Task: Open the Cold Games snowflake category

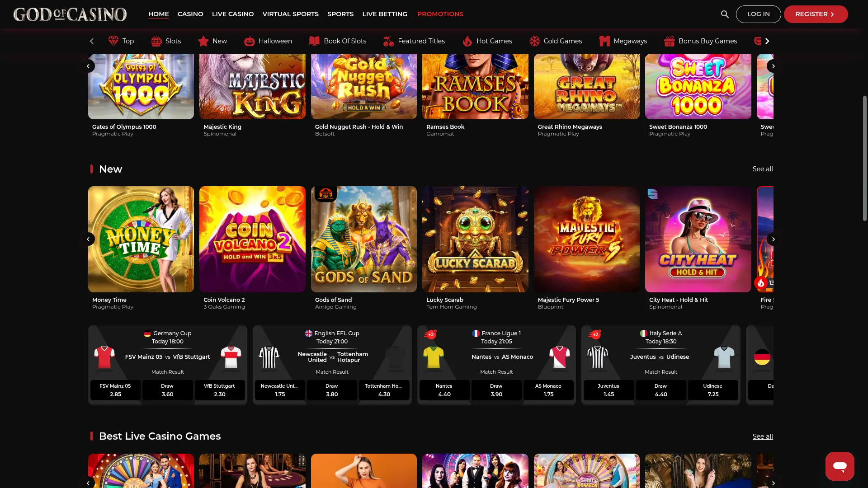Action: click(555, 41)
